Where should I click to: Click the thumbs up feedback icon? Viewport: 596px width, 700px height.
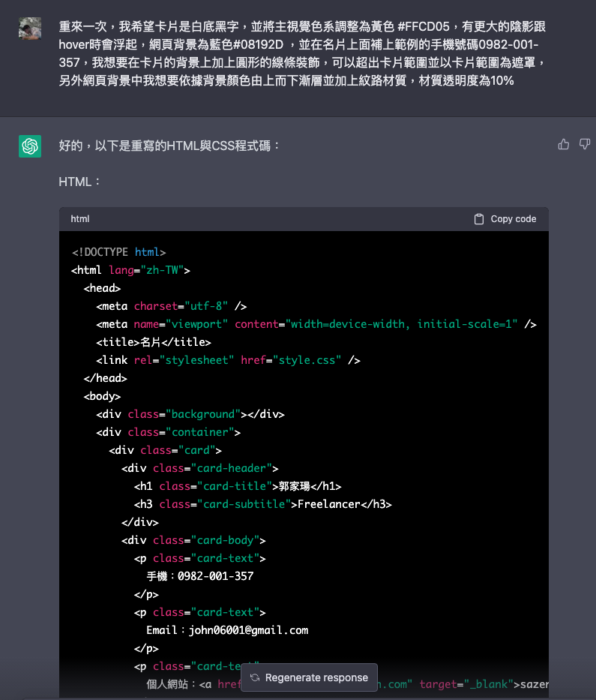[x=564, y=144]
